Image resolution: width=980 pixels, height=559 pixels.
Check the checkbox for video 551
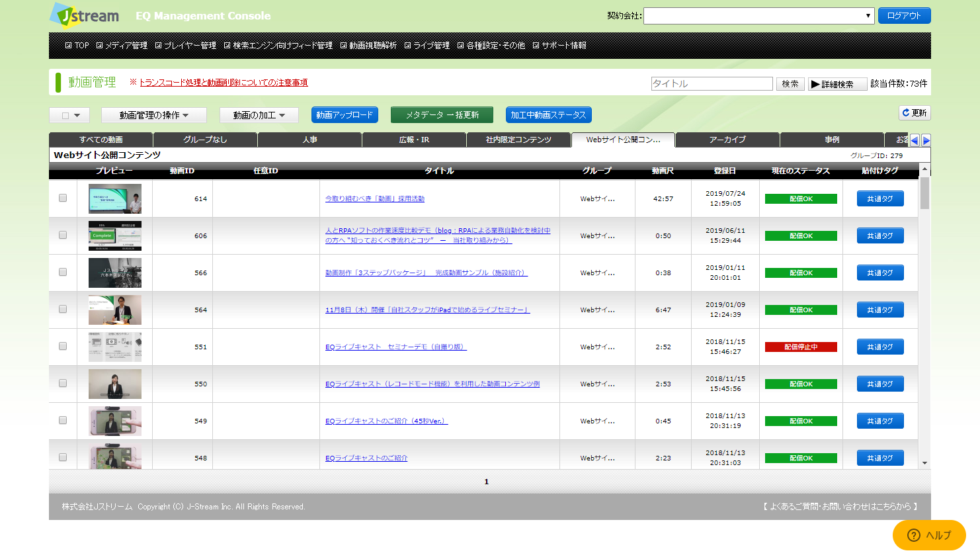click(x=63, y=347)
